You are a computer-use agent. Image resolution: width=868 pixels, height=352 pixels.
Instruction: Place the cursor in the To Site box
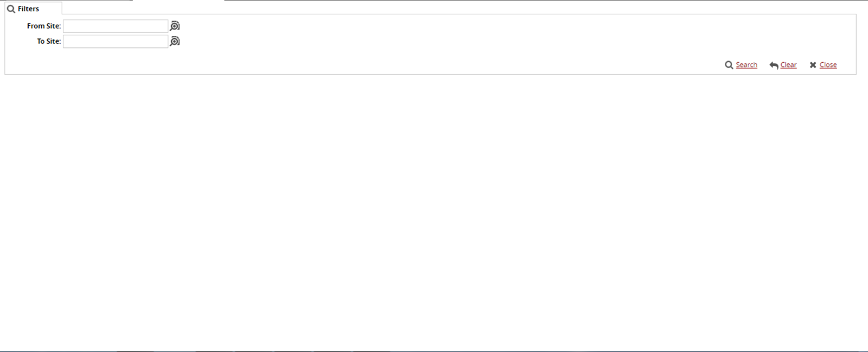pos(116,41)
